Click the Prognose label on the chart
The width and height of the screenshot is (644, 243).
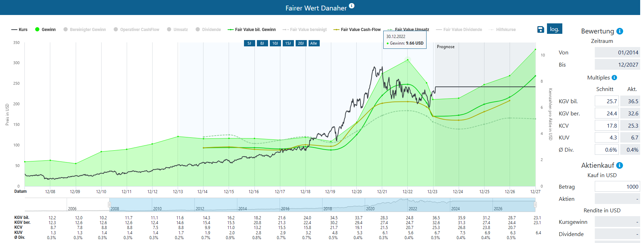(446, 47)
